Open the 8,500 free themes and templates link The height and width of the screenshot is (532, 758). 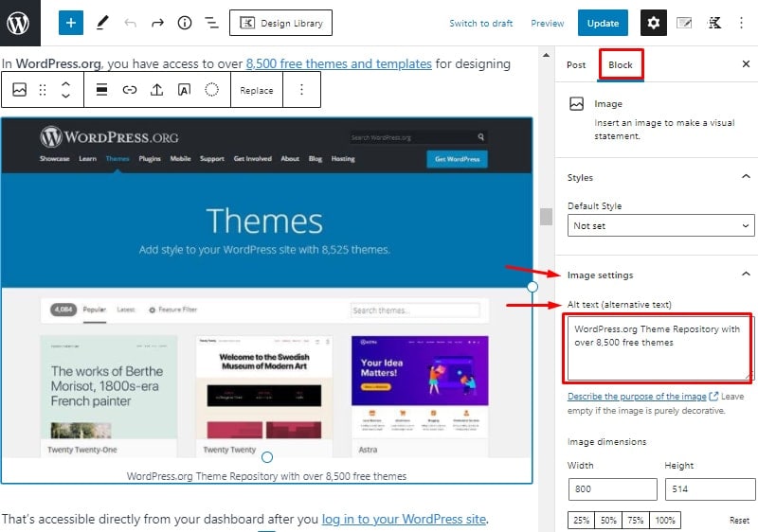338,63
